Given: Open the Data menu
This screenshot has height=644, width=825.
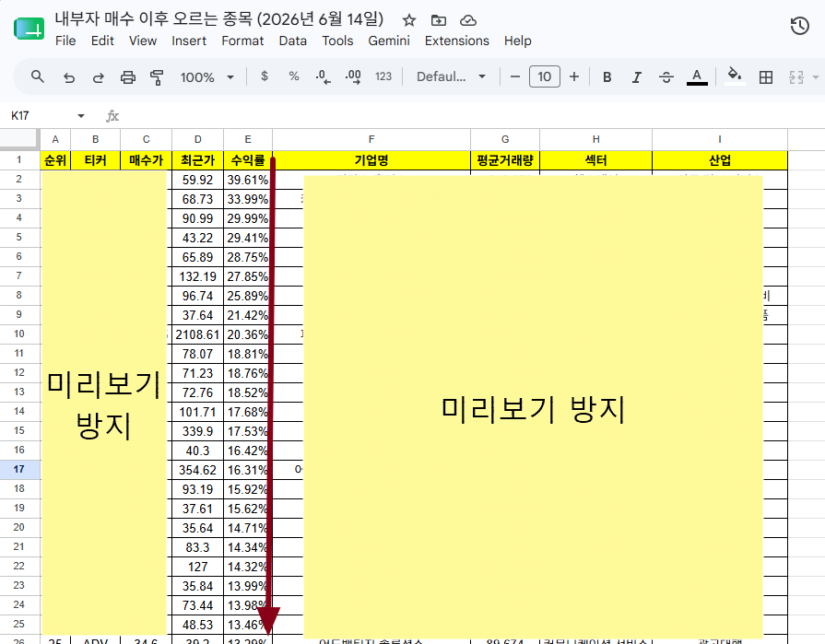Looking at the screenshot, I should [x=292, y=41].
